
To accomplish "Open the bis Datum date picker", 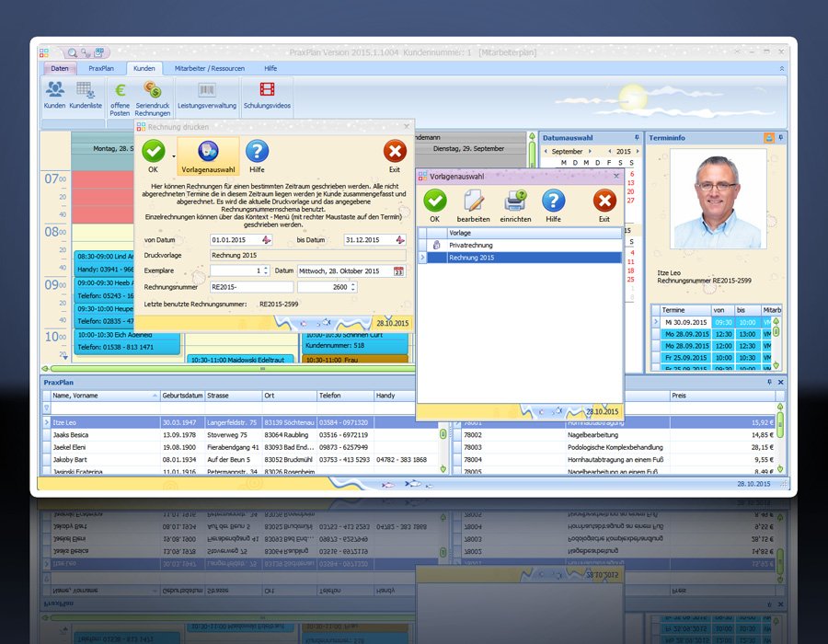I will click(400, 240).
